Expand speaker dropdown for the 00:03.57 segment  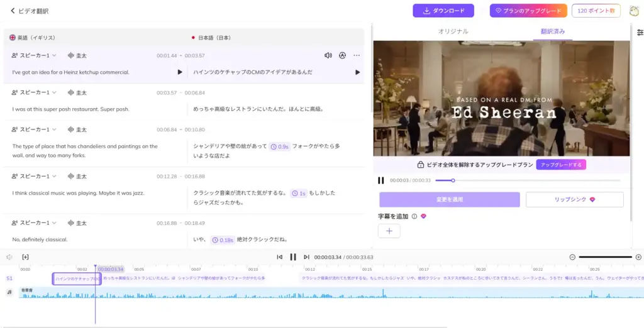click(54, 92)
